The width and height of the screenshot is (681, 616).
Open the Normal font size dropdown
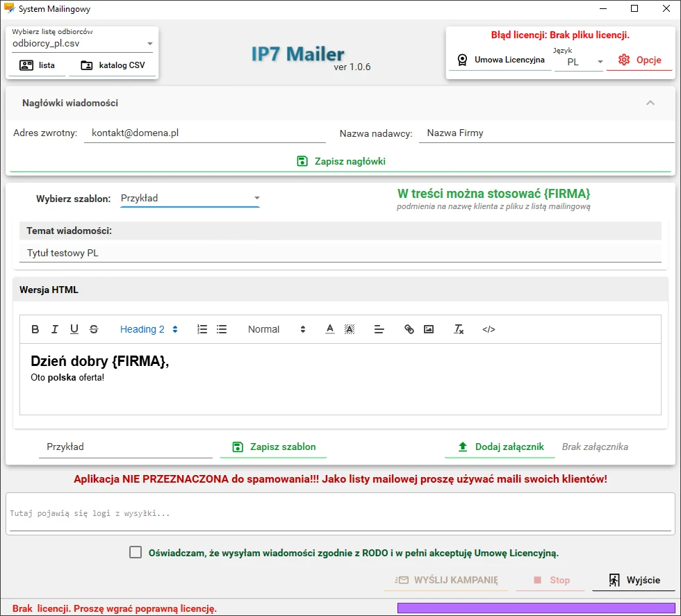pyautogui.click(x=277, y=329)
